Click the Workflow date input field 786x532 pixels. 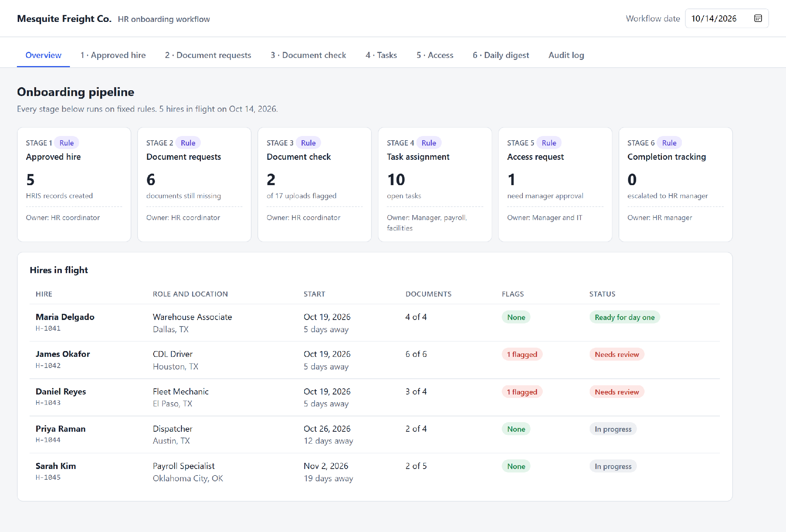click(727, 18)
